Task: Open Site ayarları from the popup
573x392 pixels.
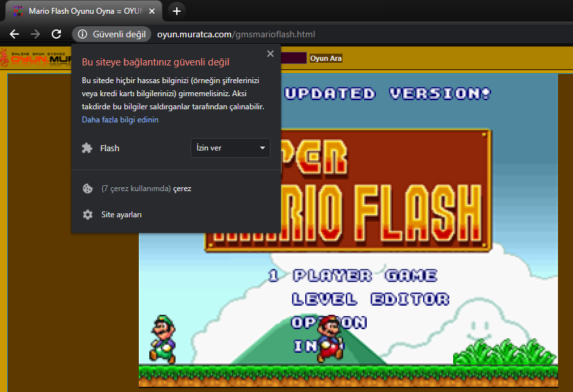Action: coord(121,215)
